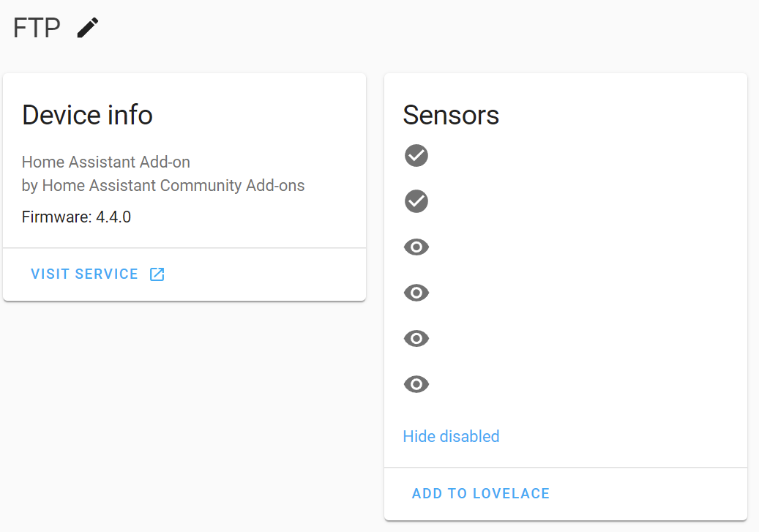This screenshot has height=532, width=759.
Task: Select Add To Lovelace
Action: click(480, 493)
